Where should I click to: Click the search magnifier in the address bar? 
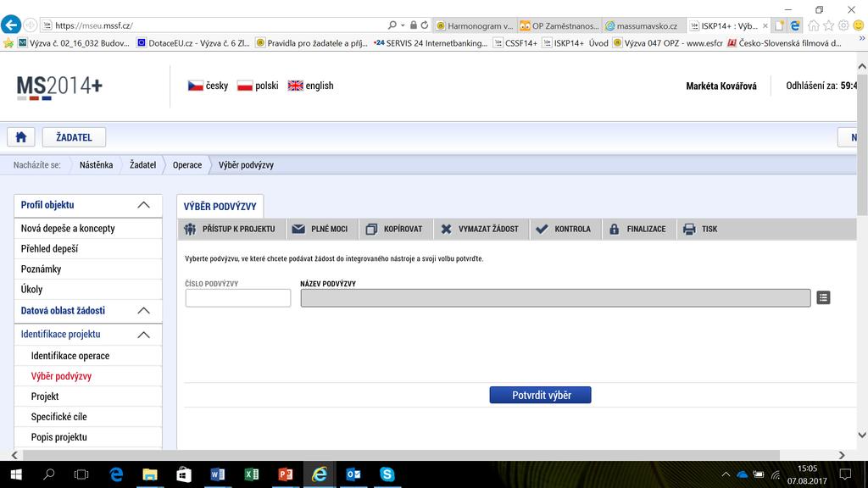(392, 25)
